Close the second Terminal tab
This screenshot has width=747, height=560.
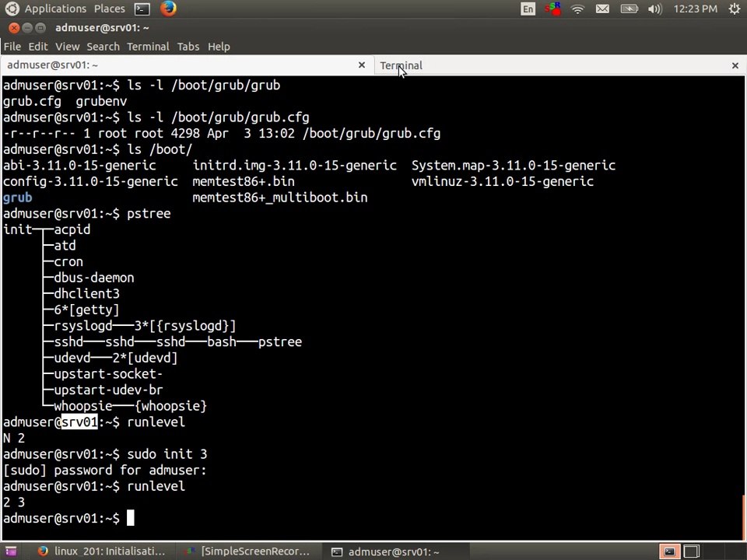pos(735,65)
